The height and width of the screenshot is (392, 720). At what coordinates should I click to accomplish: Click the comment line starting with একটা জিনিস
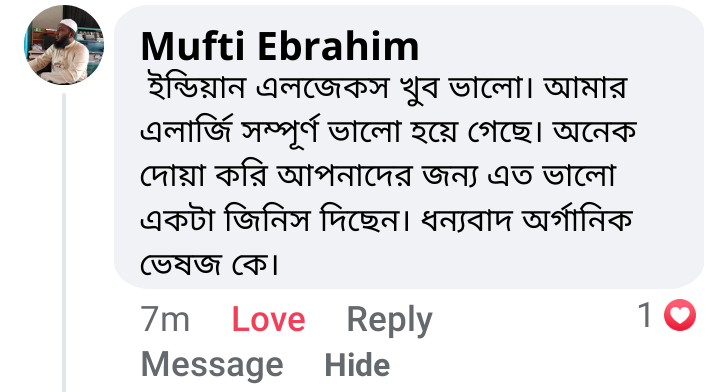point(387,220)
